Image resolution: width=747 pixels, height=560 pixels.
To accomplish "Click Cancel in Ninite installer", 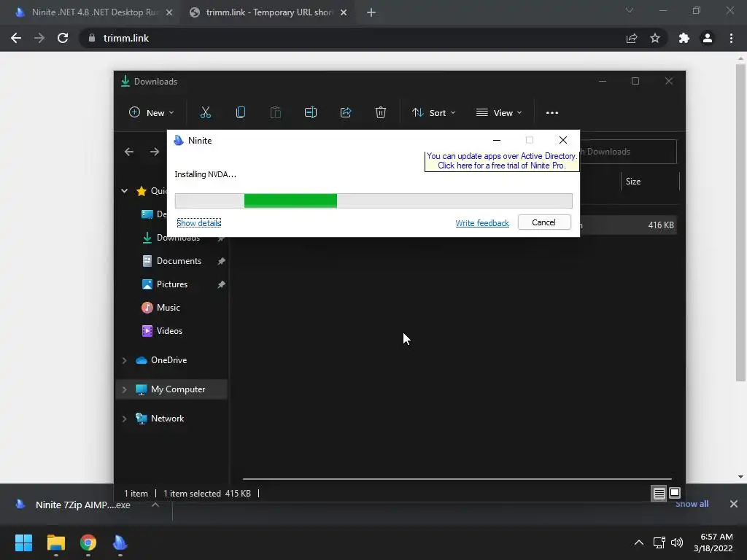I will (x=544, y=222).
